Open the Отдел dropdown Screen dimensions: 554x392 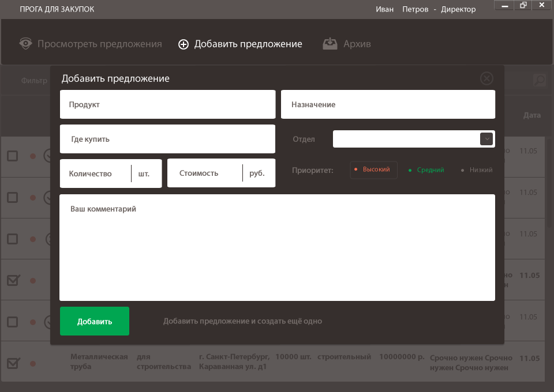[486, 139]
